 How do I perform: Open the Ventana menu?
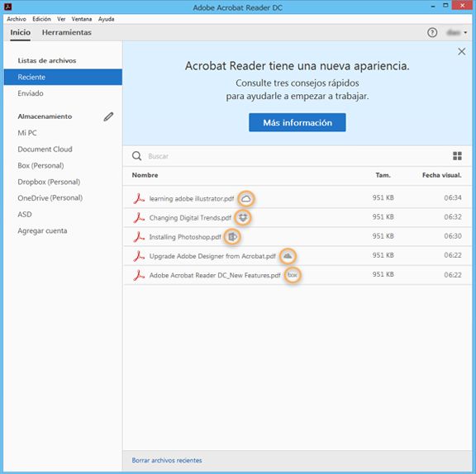pyautogui.click(x=82, y=19)
